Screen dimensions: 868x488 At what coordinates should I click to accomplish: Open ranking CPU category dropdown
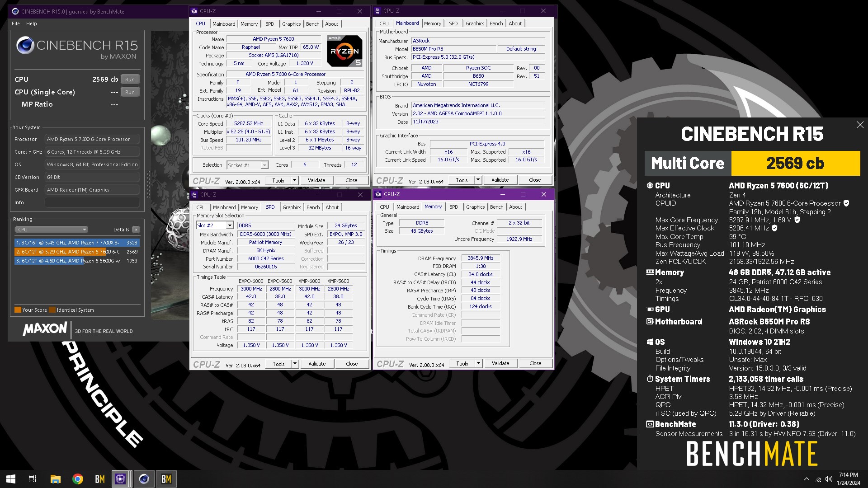tap(52, 230)
